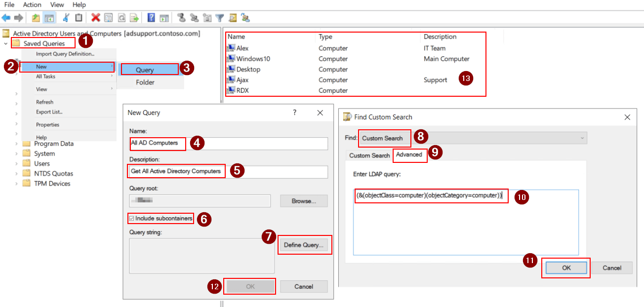Click the Define Query button

(305, 244)
